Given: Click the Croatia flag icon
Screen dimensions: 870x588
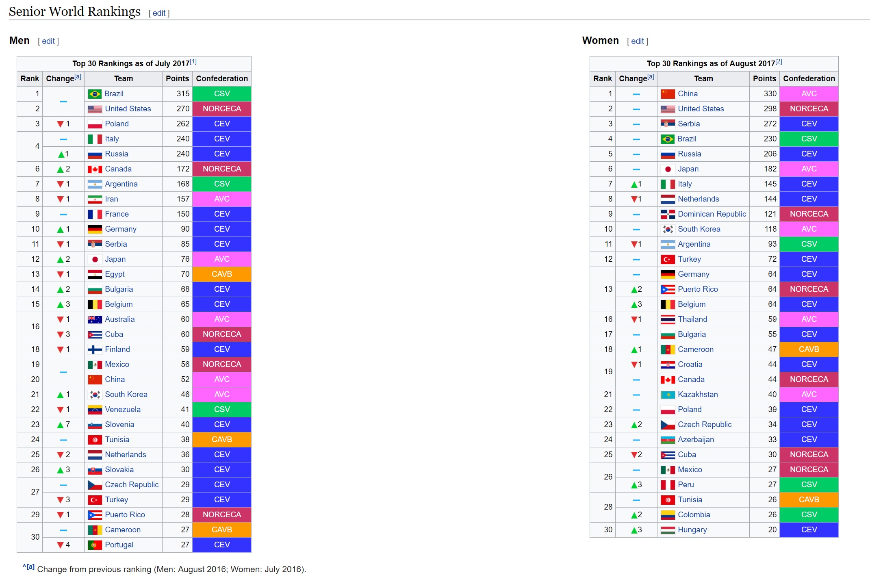Looking at the screenshot, I should pos(668,365).
